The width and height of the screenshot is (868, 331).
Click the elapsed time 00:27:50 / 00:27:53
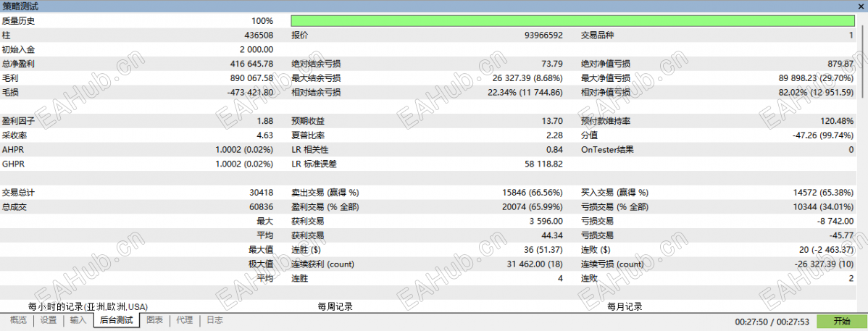[x=772, y=322]
